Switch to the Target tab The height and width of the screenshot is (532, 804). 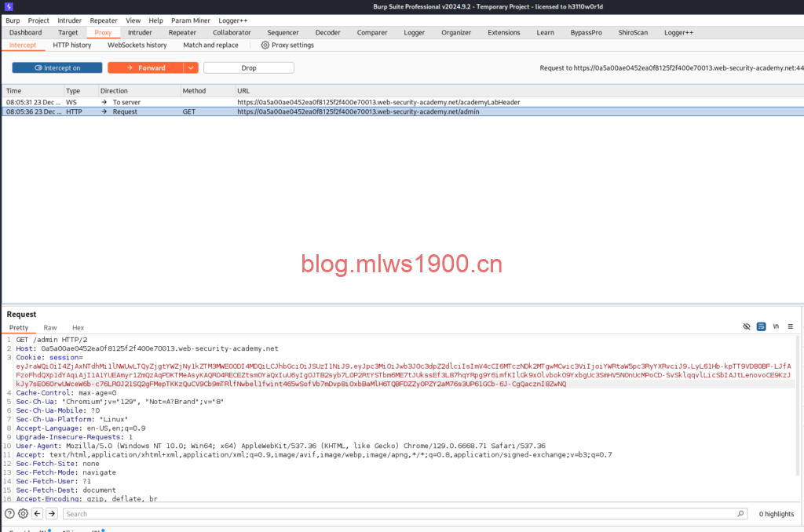click(68, 32)
